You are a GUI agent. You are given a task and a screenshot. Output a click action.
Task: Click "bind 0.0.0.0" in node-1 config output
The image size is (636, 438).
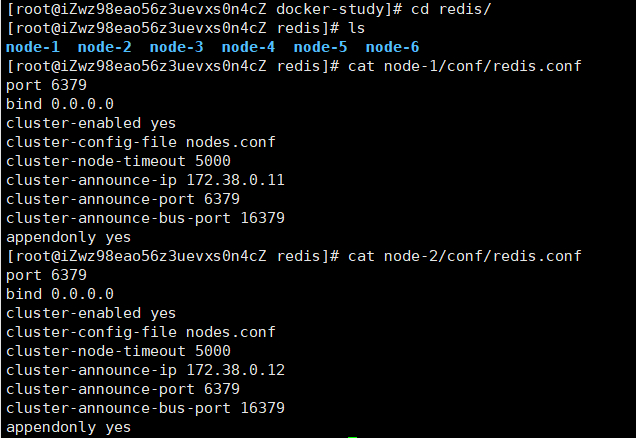[x=60, y=104]
